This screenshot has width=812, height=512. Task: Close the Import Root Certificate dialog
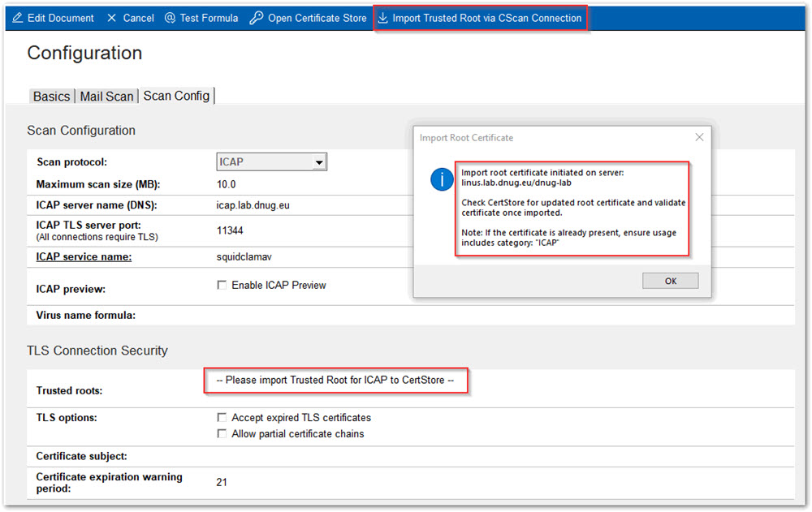coord(698,138)
